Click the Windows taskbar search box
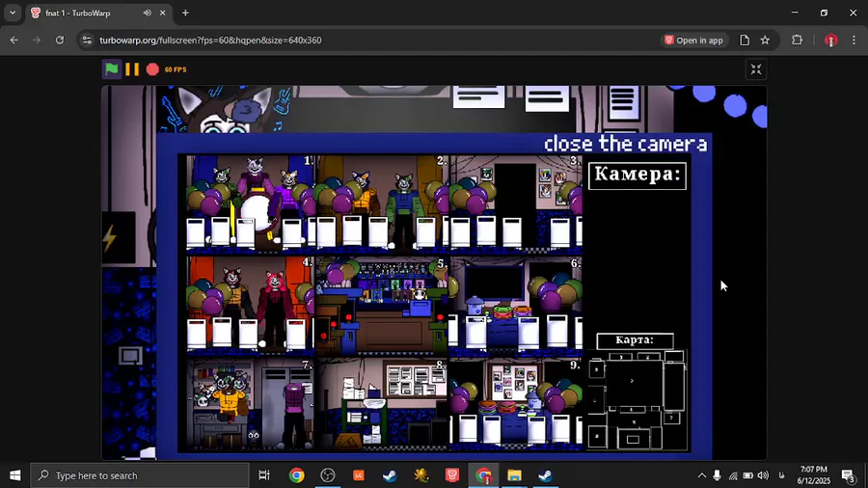The width and height of the screenshot is (868, 488). point(140,475)
